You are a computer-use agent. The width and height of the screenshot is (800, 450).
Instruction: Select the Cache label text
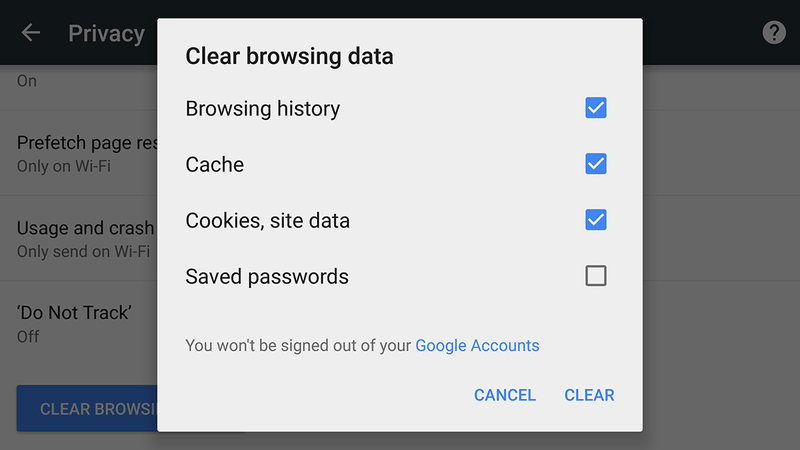(x=215, y=164)
